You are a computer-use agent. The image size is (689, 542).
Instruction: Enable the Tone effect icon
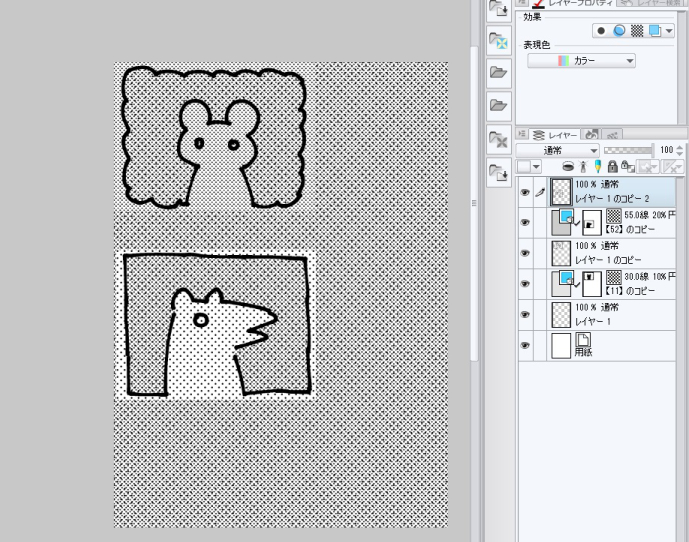[637, 31]
